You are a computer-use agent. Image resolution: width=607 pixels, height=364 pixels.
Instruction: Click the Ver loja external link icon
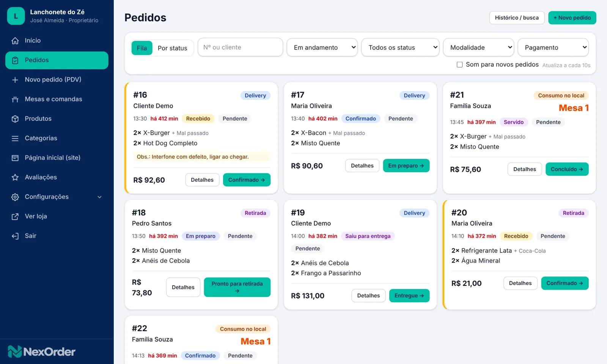[15, 217]
